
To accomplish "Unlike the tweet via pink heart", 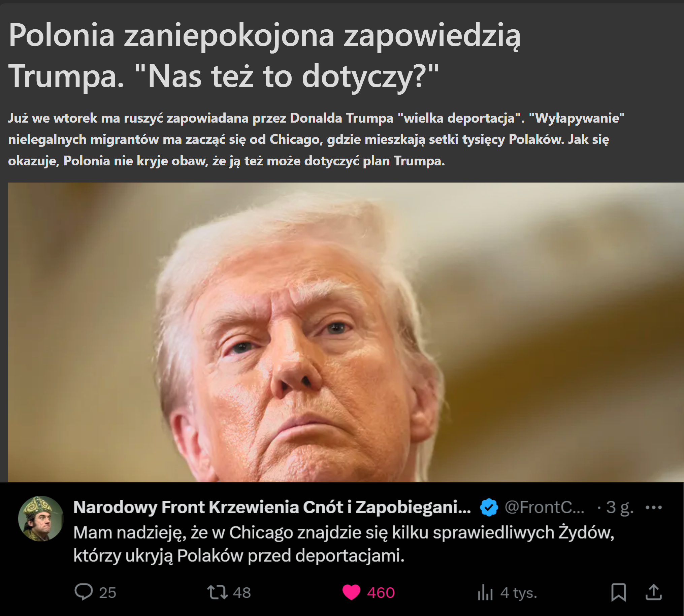I will [x=351, y=593].
